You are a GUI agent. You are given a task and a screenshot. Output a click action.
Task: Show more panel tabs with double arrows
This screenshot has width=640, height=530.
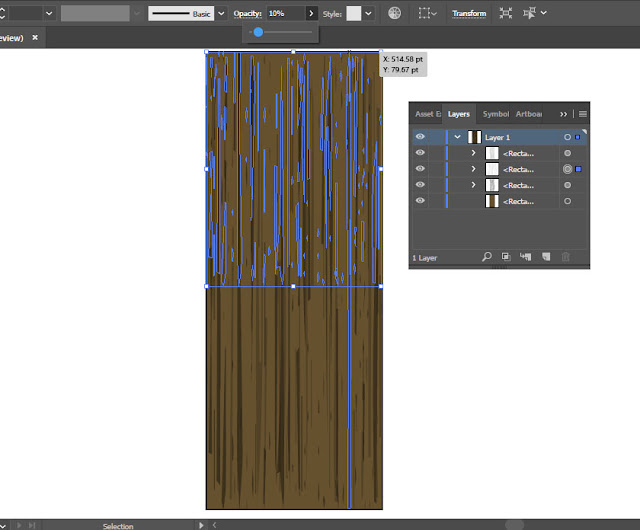(563, 114)
